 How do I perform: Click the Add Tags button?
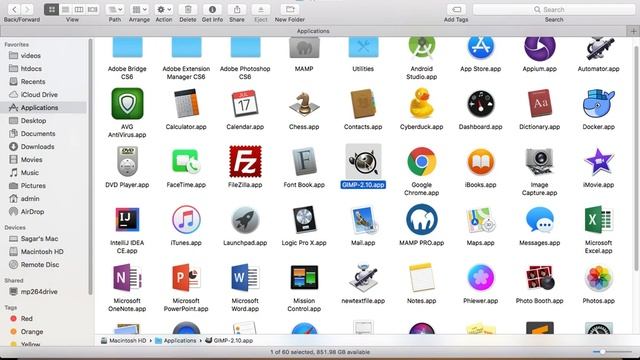pyautogui.click(x=456, y=9)
